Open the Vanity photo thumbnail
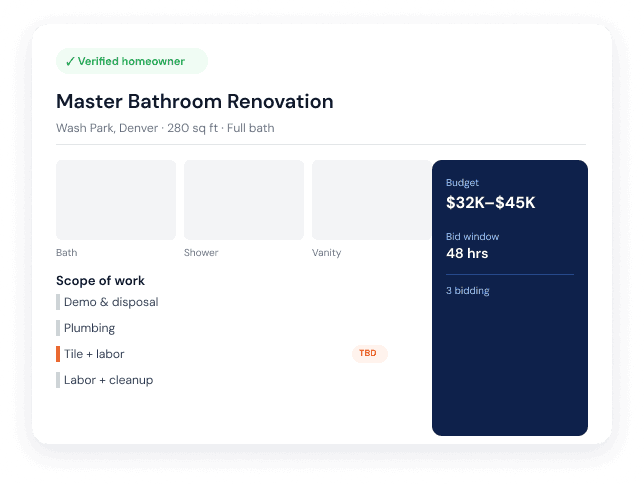Screen dimensions: 644x484 (x=372, y=200)
